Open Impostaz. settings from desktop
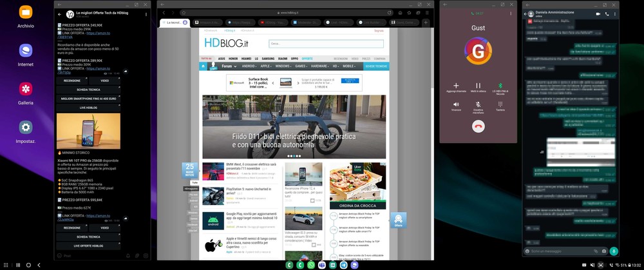Viewport: 644px width, 270px height. [x=26, y=128]
